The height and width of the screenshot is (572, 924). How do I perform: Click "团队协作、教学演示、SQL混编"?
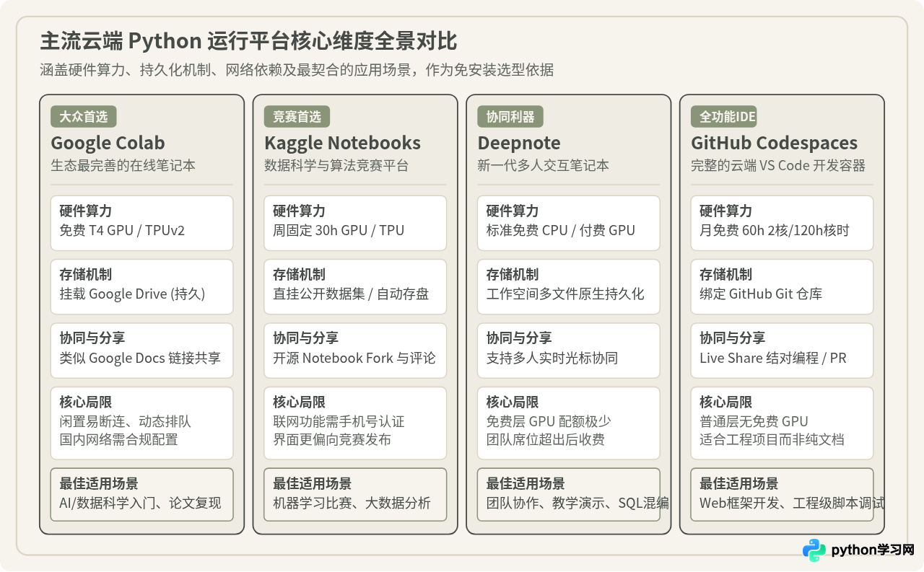click(x=577, y=503)
